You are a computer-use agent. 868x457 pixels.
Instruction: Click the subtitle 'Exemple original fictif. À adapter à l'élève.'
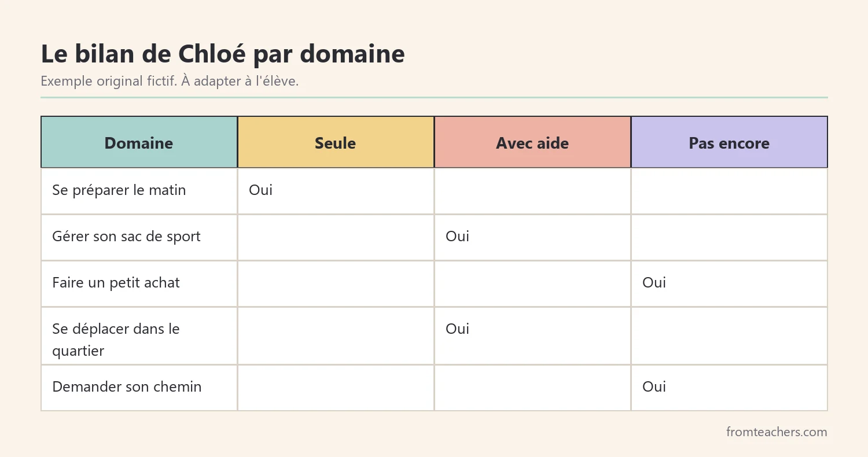170,81
